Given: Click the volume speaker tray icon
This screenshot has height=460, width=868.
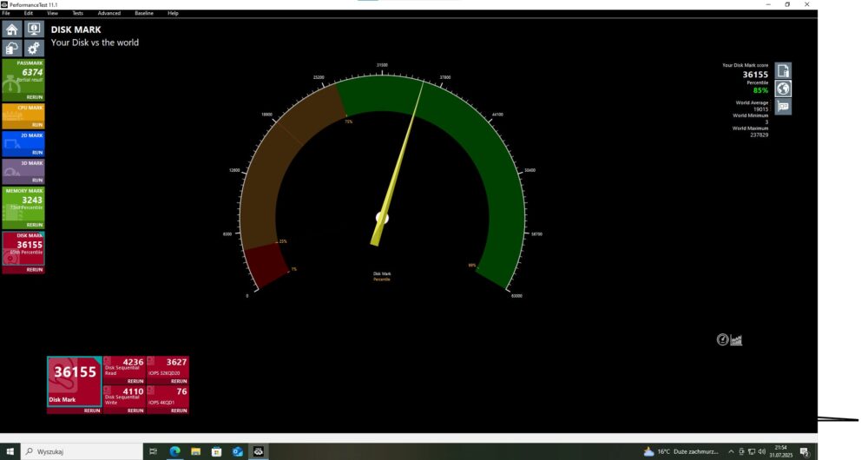Looking at the screenshot, I should tap(762, 451).
